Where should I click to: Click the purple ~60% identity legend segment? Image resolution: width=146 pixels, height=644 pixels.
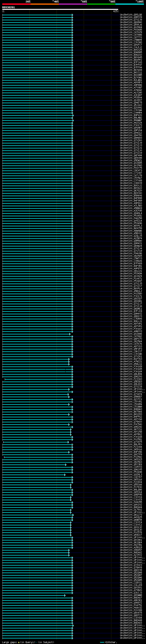[73, 4]
